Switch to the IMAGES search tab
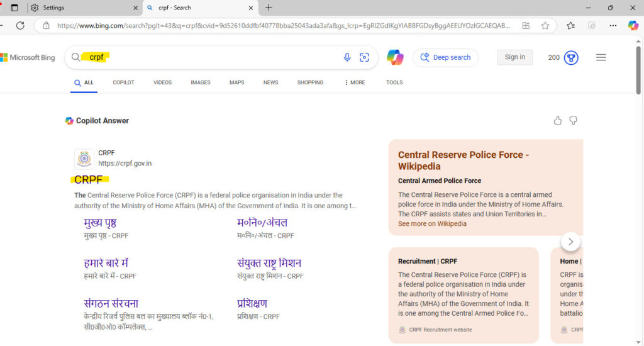This screenshot has height=346, width=644. coord(201,82)
